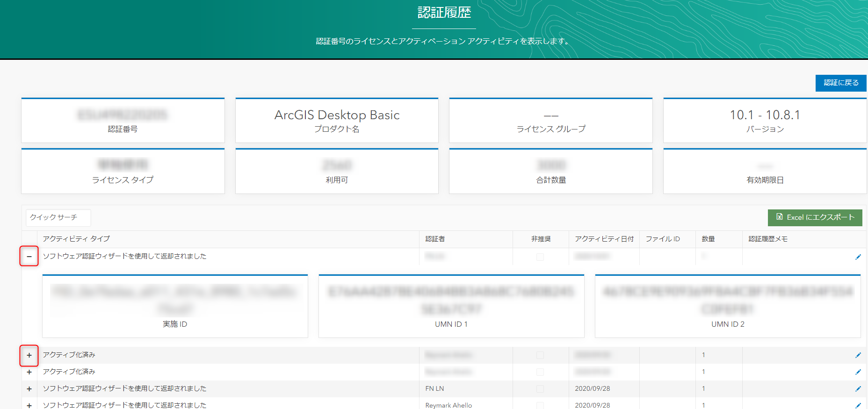868x409 pixels.
Task: Select the 10.1 - 10.8.1 version card
Action: coord(765,120)
